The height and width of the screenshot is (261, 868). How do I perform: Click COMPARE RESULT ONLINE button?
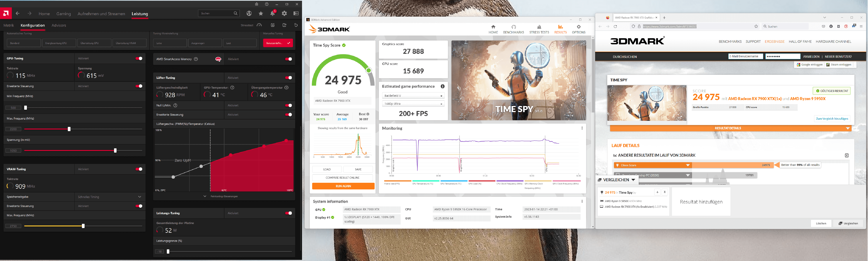pos(342,178)
